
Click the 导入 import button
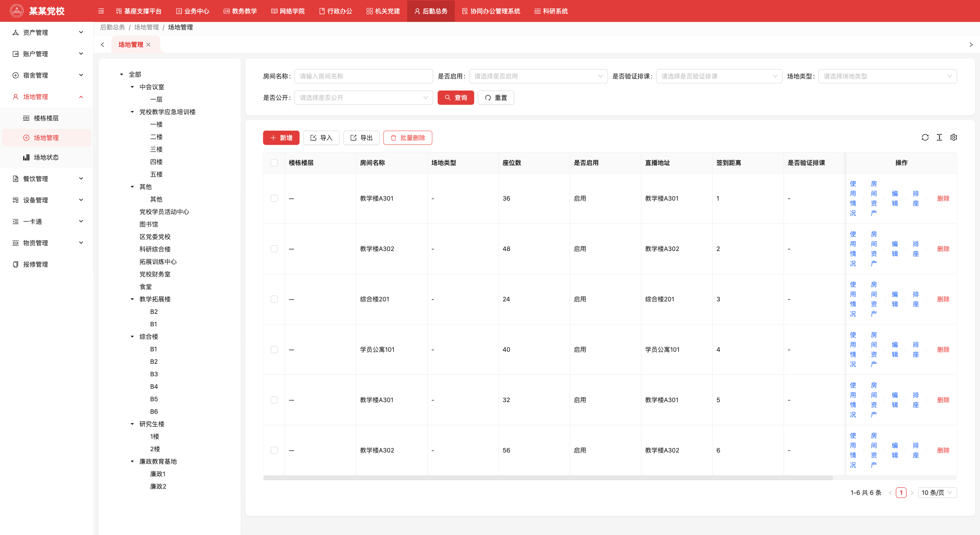(321, 138)
